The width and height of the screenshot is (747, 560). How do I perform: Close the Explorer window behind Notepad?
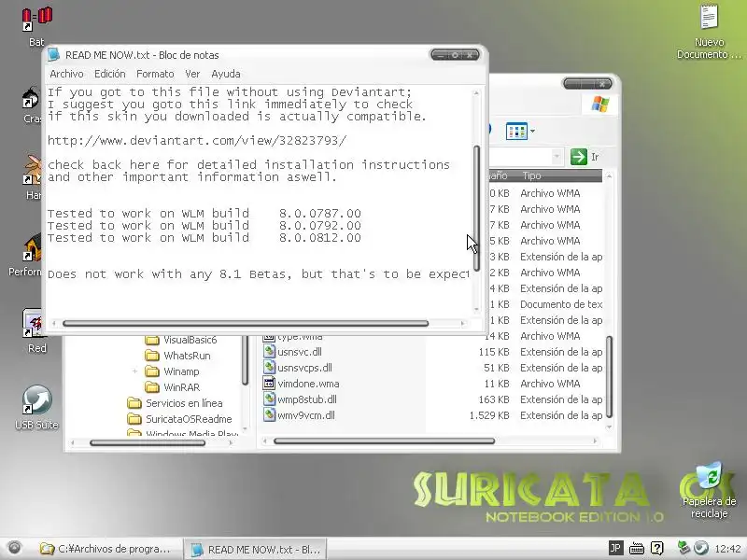tap(602, 84)
